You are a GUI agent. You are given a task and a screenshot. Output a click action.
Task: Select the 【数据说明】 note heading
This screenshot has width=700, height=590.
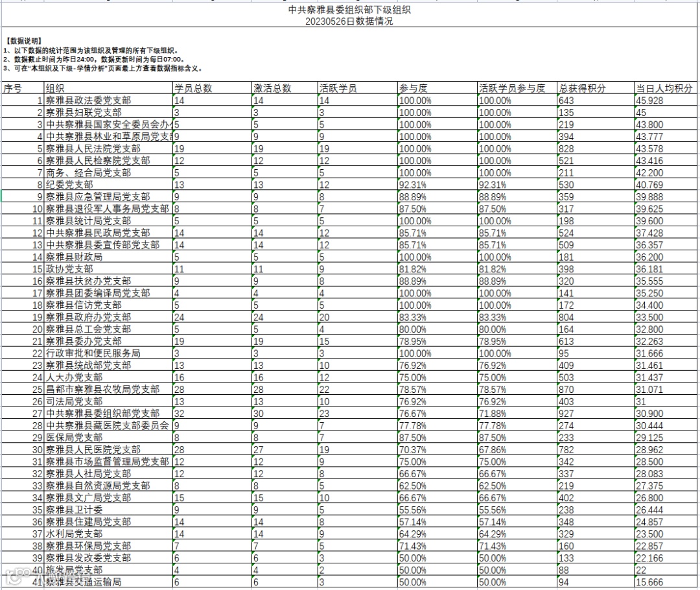point(24,41)
